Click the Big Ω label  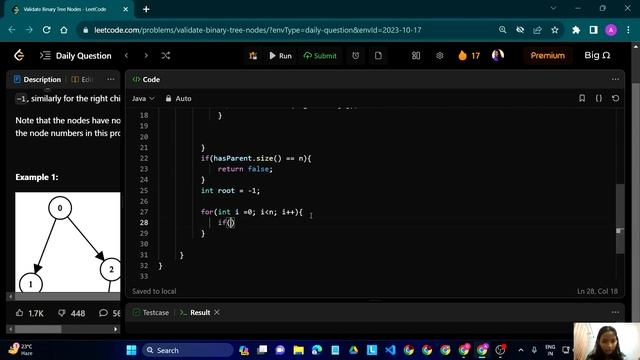coord(597,55)
